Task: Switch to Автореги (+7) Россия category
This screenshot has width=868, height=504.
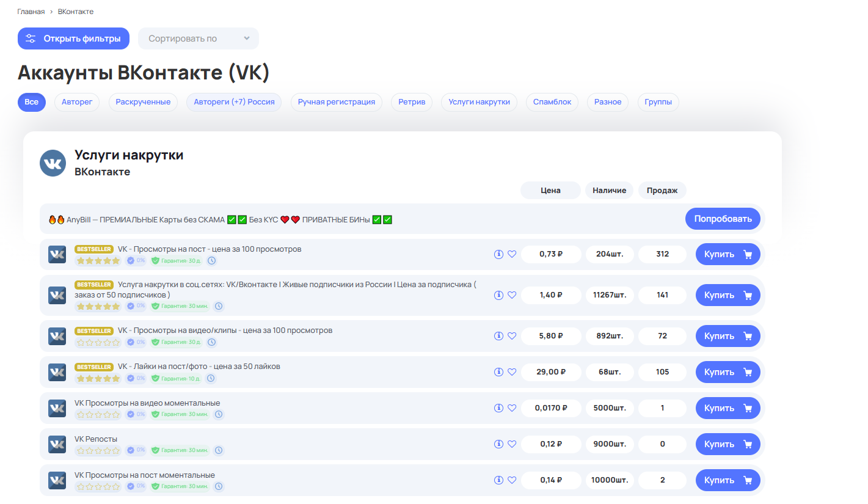Action: [234, 102]
